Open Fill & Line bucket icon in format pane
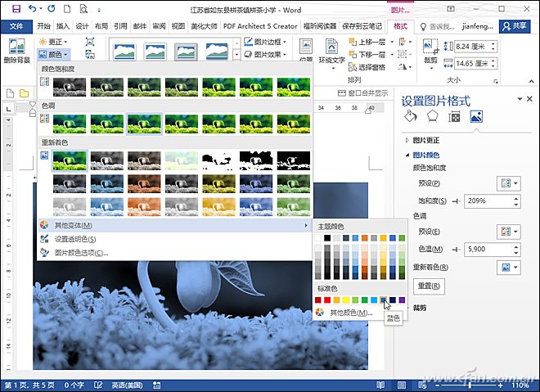Screen dimensions: 540x392 [411, 116]
